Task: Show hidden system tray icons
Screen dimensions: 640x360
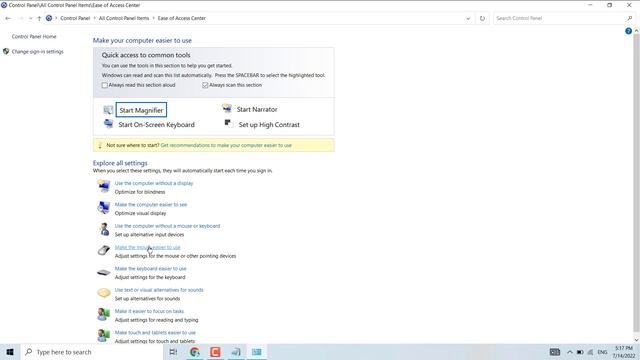Action: pos(569,352)
